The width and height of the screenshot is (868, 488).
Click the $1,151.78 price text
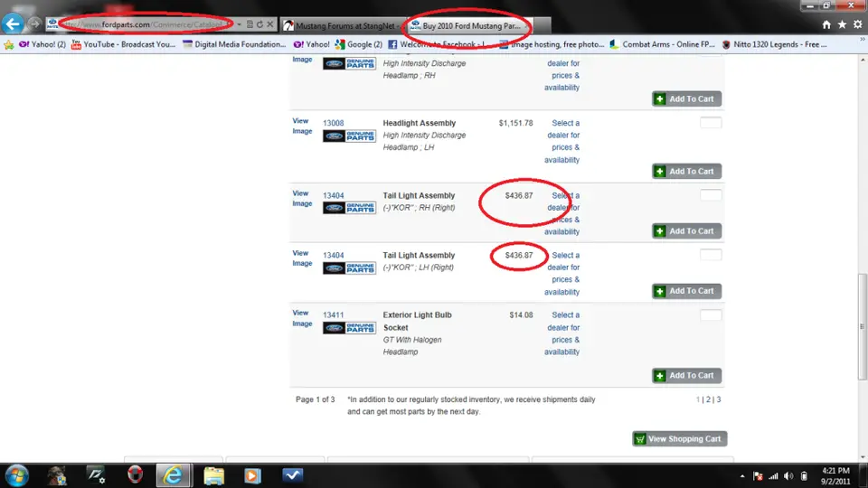pyautogui.click(x=516, y=123)
